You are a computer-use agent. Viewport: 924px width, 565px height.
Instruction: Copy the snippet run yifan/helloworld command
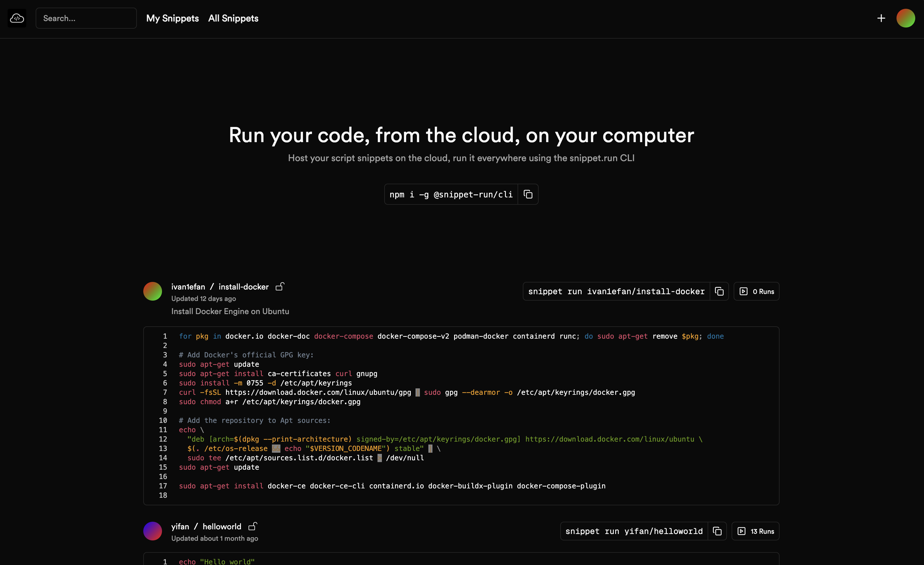[717, 531]
